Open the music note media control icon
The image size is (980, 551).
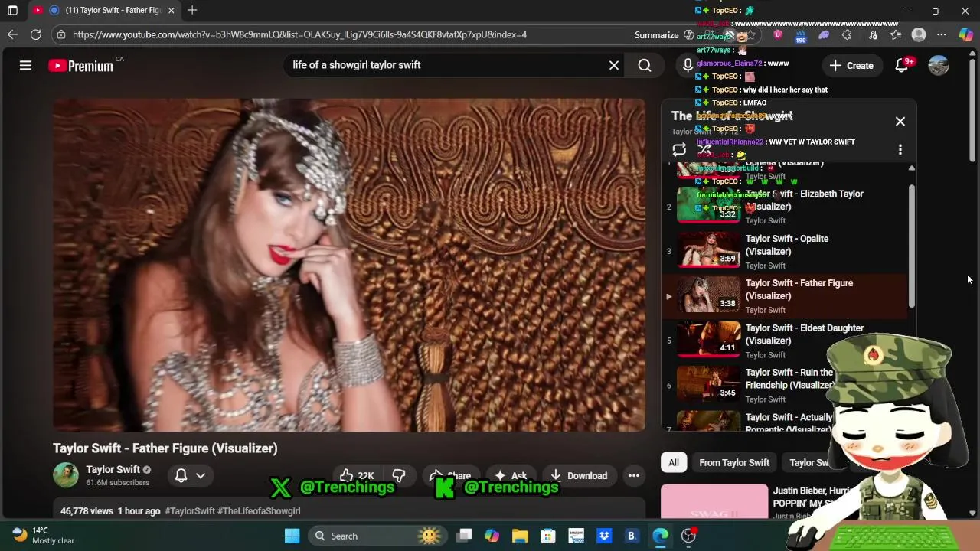coord(873,34)
